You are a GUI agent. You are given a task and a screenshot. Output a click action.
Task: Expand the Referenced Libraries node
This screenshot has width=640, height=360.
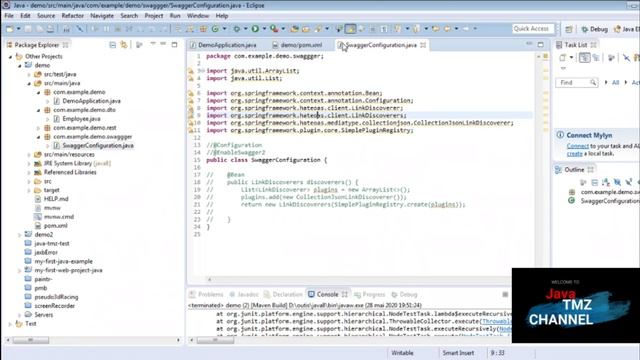point(29,172)
